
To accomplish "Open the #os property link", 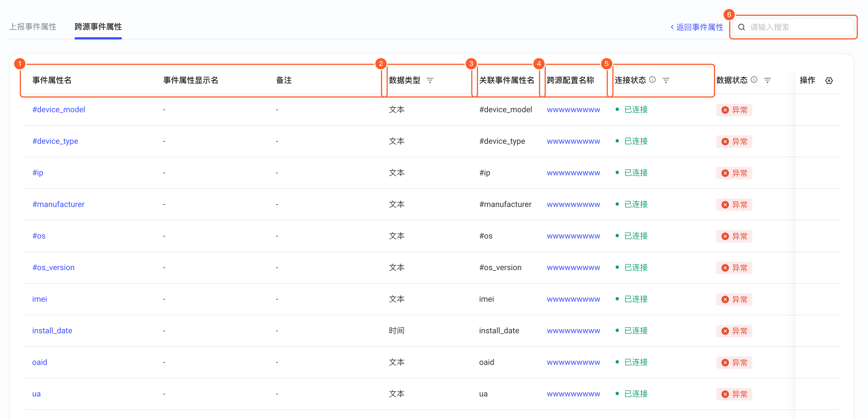I will click(x=39, y=236).
